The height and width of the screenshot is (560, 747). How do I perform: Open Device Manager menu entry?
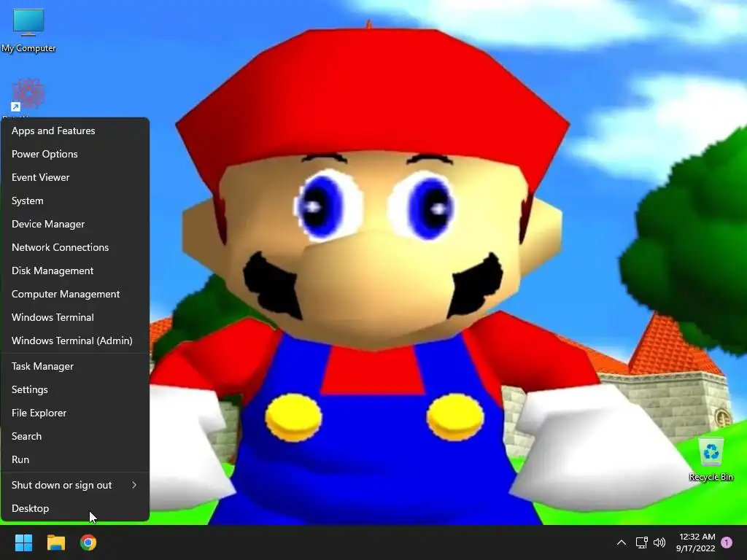click(75, 224)
